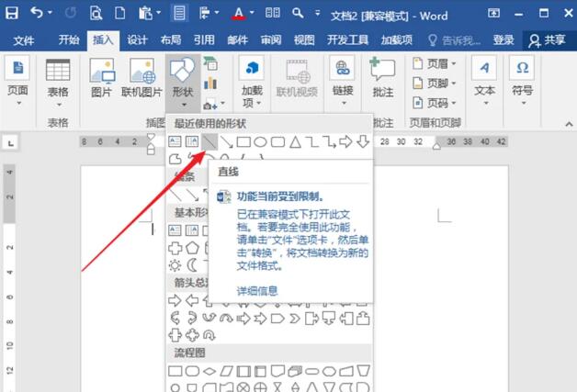Switch to the 开始 (Home) tab
Viewport: 577px width, 392px height.
pos(69,39)
